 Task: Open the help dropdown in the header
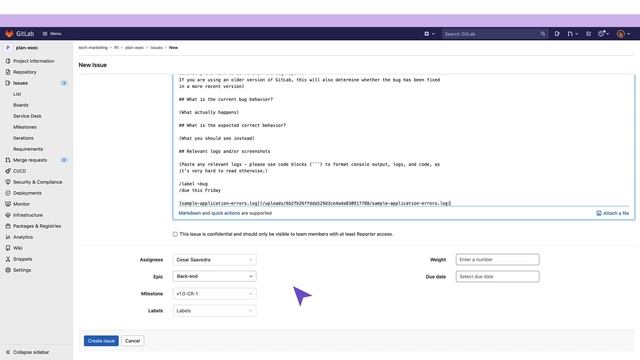(x=603, y=34)
